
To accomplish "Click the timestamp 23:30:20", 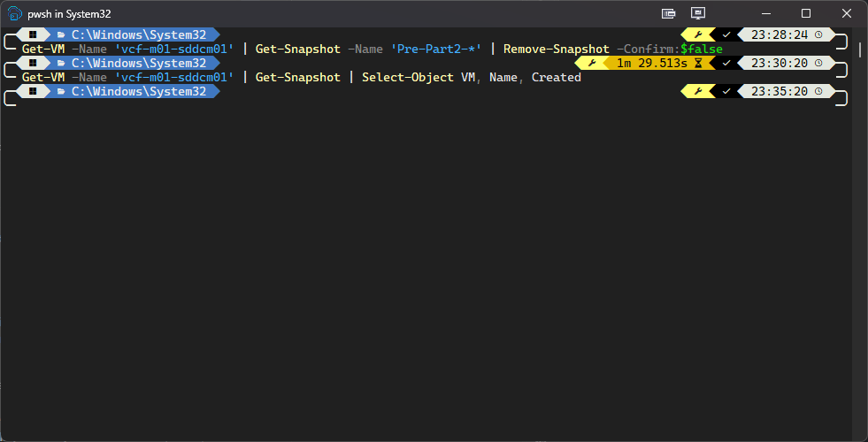I will click(x=780, y=63).
